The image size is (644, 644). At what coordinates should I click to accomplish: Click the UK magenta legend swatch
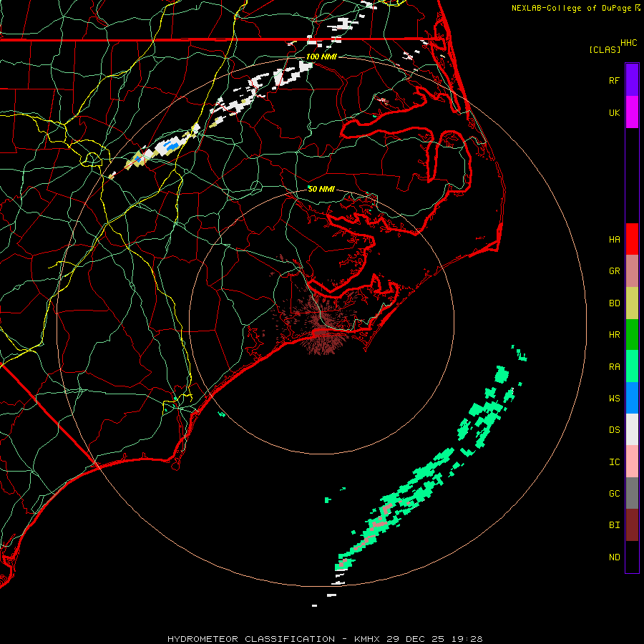[x=632, y=112]
